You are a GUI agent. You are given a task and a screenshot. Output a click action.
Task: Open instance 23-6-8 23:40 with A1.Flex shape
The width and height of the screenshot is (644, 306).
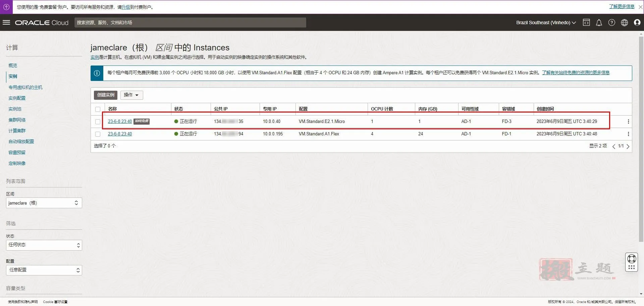120,134
